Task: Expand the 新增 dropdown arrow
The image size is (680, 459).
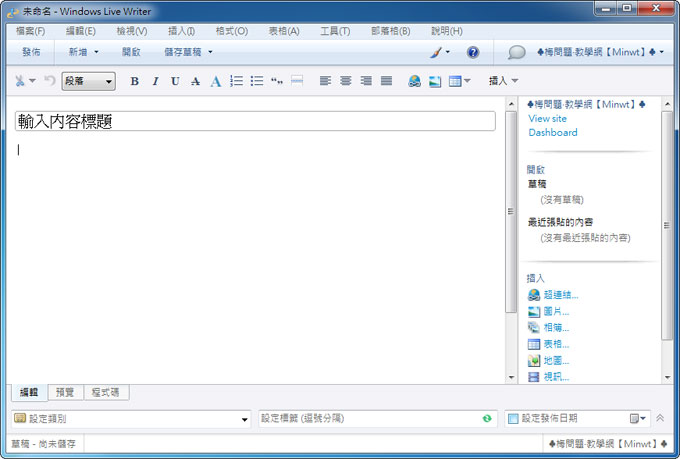Action: pos(96,52)
